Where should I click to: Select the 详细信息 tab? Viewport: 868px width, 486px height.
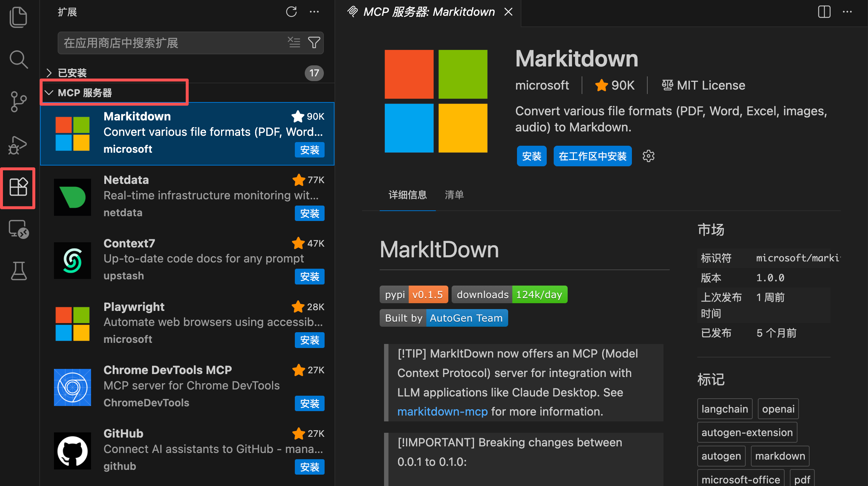pos(408,195)
